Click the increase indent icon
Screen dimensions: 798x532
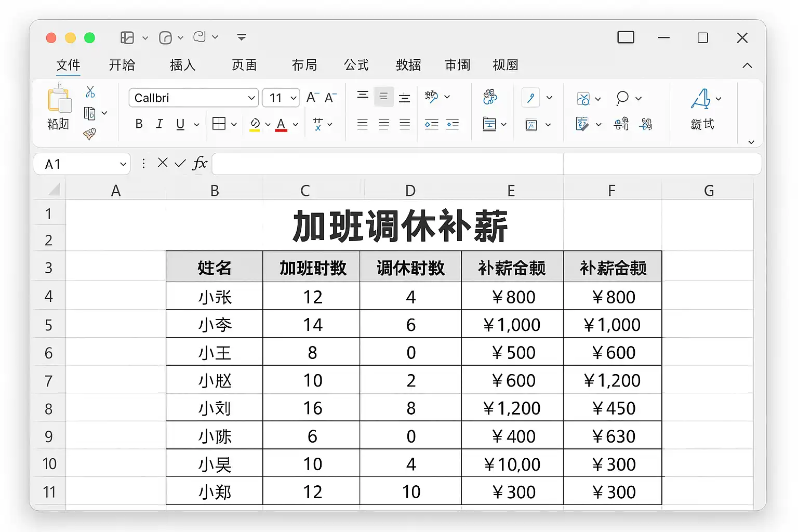[x=453, y=124]
